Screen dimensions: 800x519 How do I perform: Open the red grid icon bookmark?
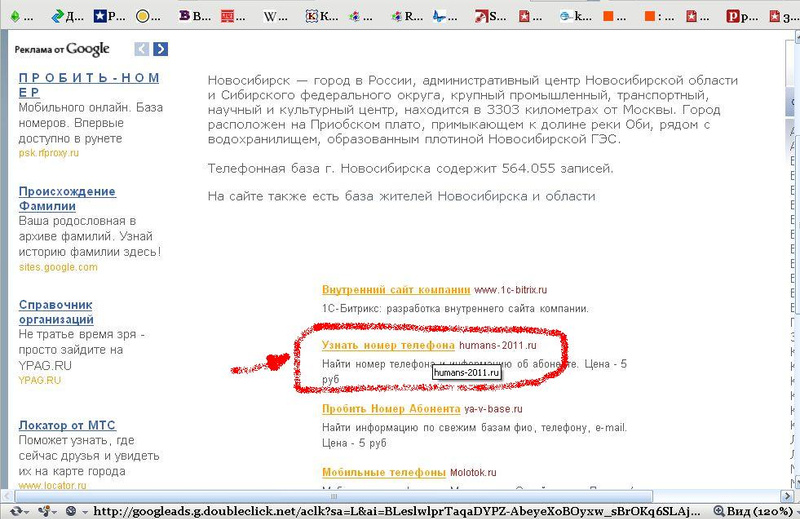[233, 17]
